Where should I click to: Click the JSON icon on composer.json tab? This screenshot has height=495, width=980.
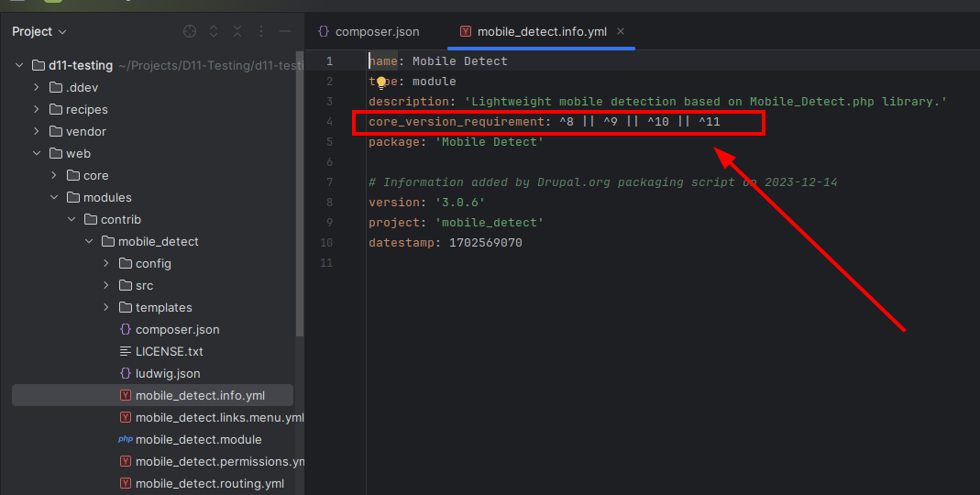323,30
